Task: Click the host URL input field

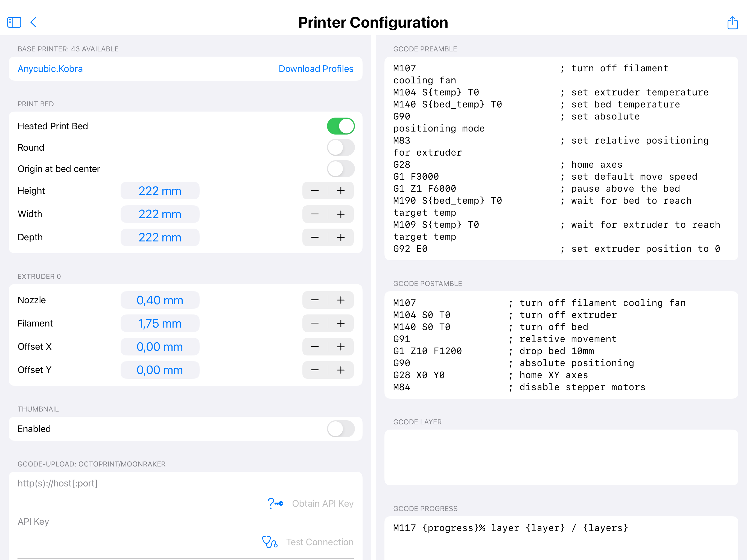Action: (x=185, y=483)
